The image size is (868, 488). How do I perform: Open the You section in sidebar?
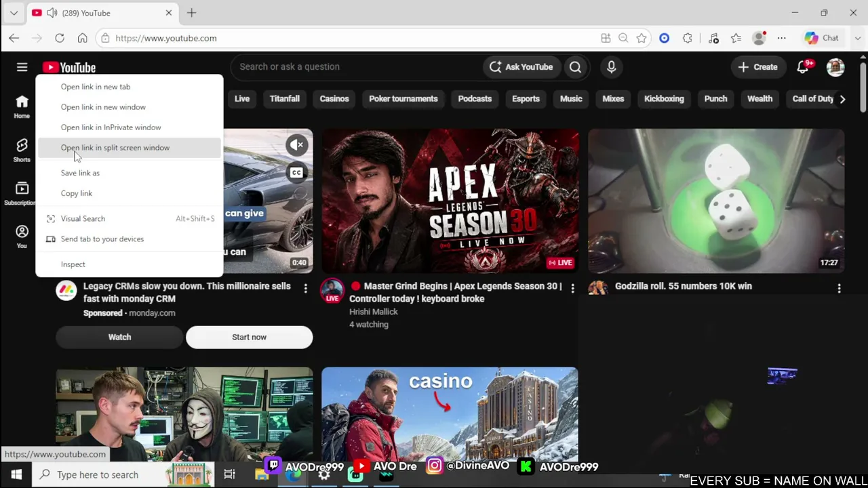click(x=22, y=237)
